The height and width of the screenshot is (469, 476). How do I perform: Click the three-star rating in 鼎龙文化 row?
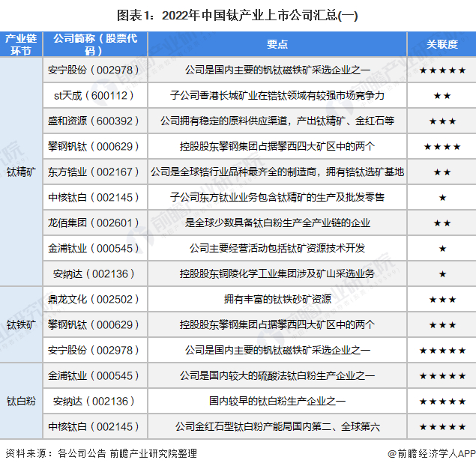[x=442, y=300]
